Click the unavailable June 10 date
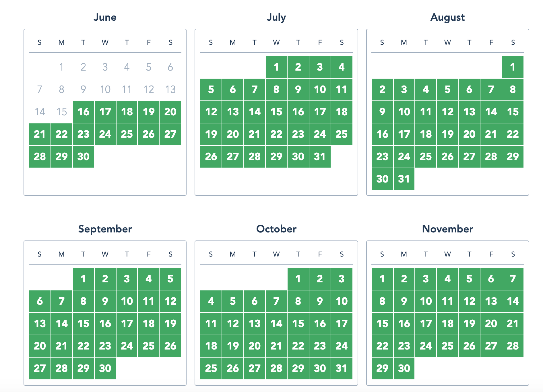This screenshot has width=543, height=392. tap(105, 90)
